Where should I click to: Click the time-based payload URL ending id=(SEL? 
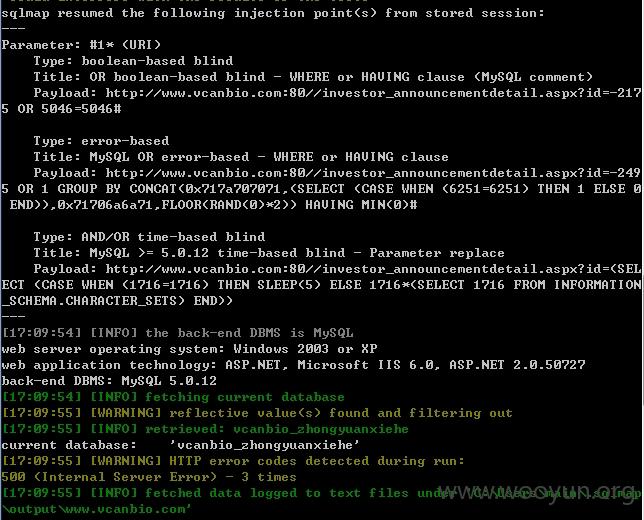click(x=337, y=269)
